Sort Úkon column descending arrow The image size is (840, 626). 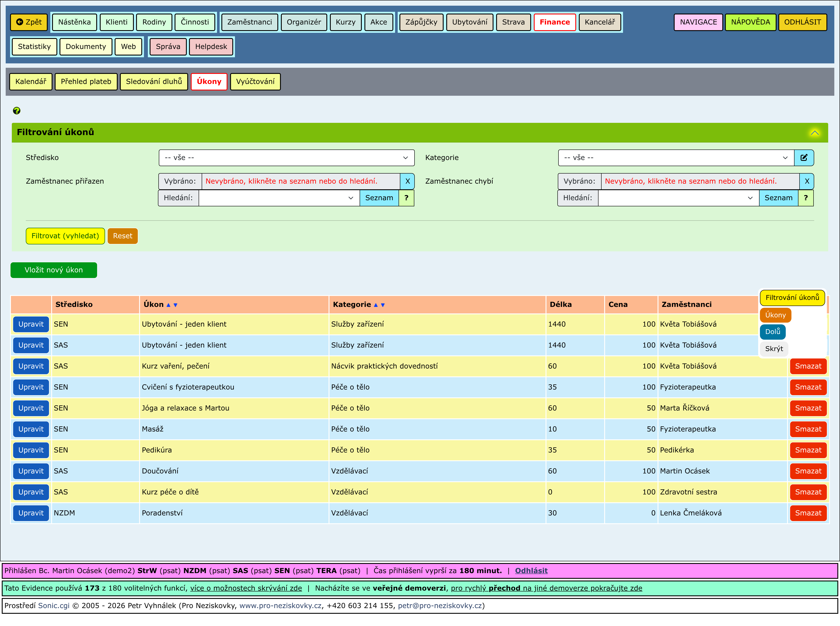pos(175,305)
